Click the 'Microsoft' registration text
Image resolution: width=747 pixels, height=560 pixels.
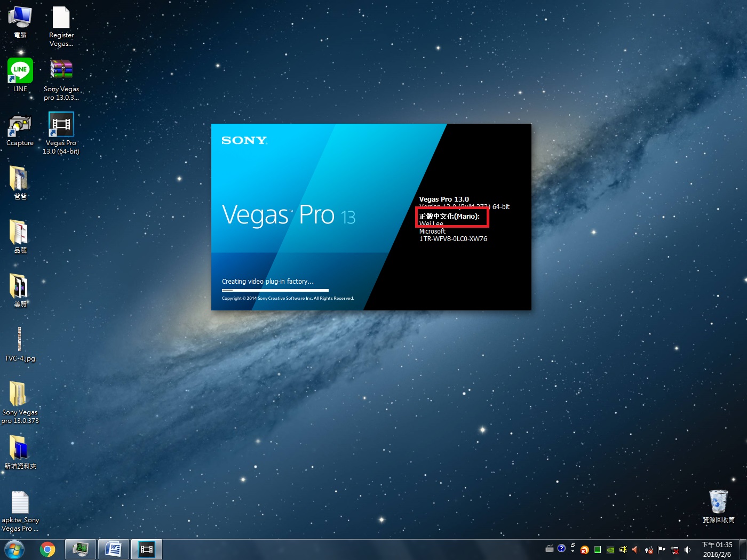coord(432,231)
